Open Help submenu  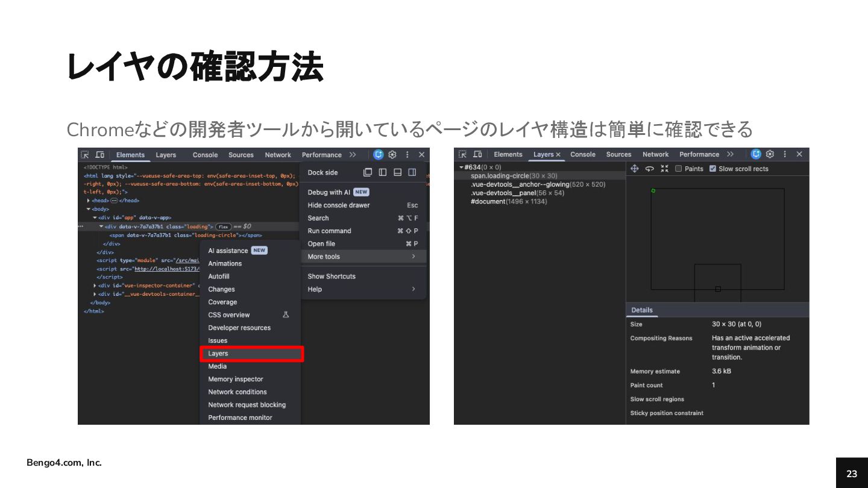[x=363, y=289]
